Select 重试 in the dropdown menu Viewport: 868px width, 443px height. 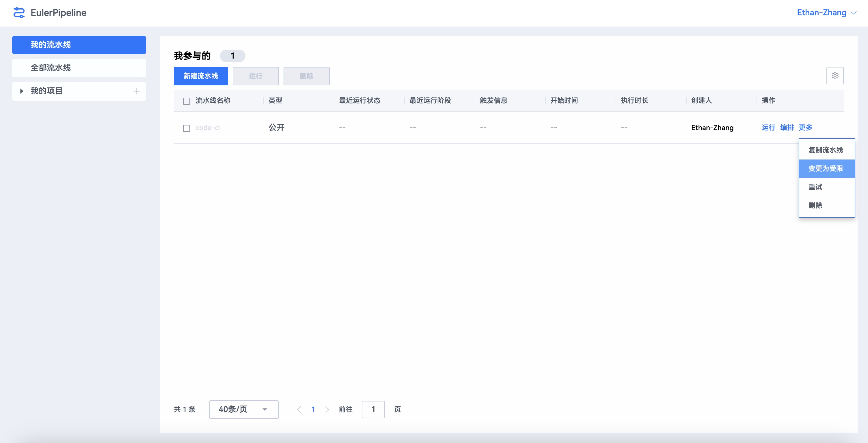pos(815,187)
